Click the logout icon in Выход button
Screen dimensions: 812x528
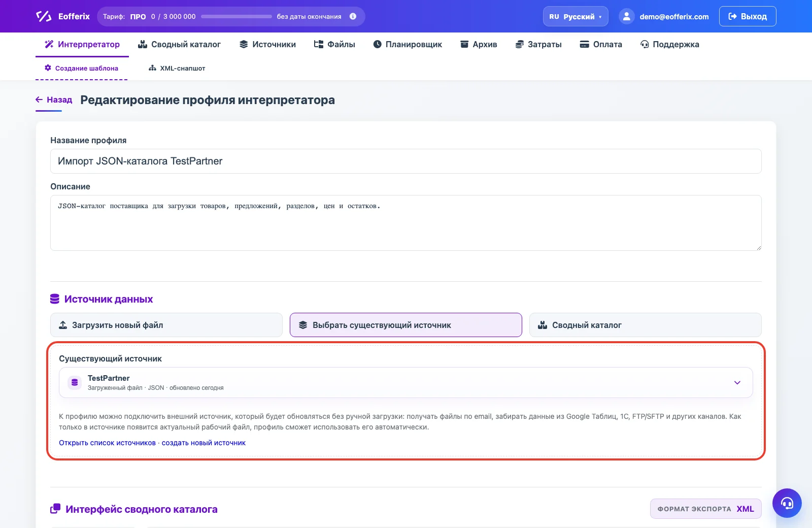point(733,16)
